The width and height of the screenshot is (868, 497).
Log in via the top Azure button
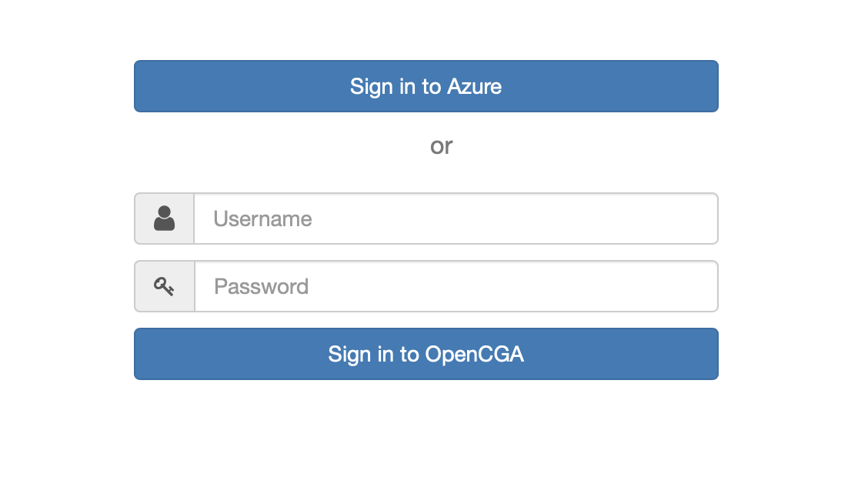coord(426,86)
